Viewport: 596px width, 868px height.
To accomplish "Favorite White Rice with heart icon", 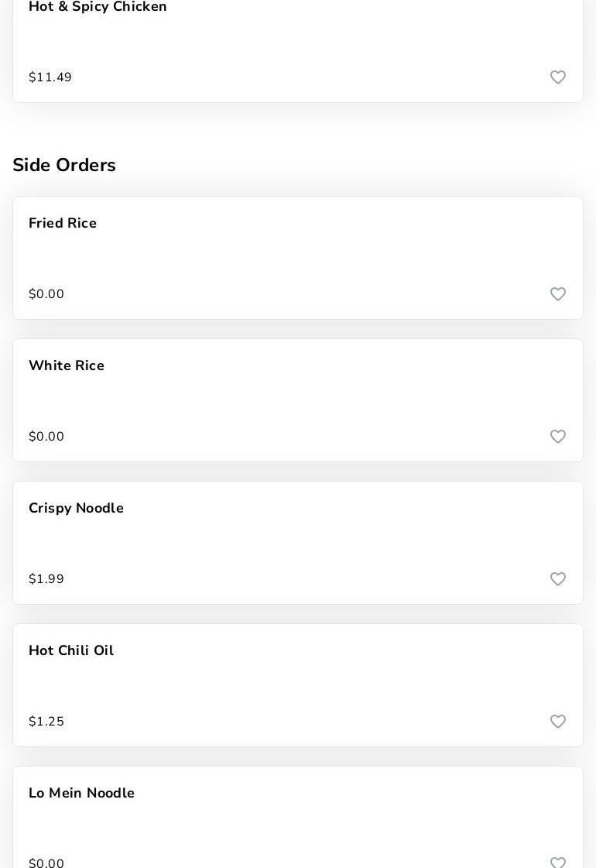I will pyautogui.click(x=558, y=437).
